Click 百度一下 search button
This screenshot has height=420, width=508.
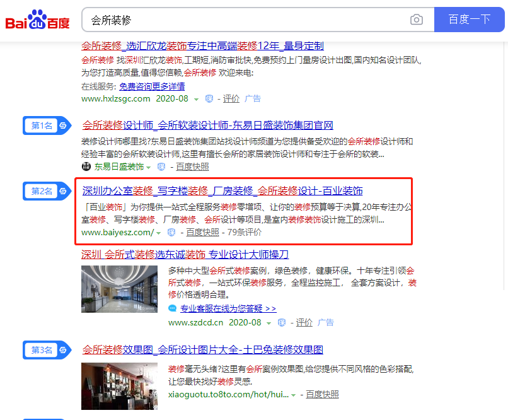pos(469,20)
